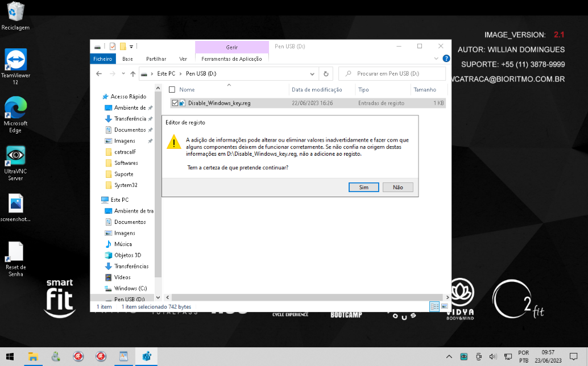The height and width of the screenshot is (366, 588).
Task: Open the Base ribbon tab
Action: coord(127,59)
